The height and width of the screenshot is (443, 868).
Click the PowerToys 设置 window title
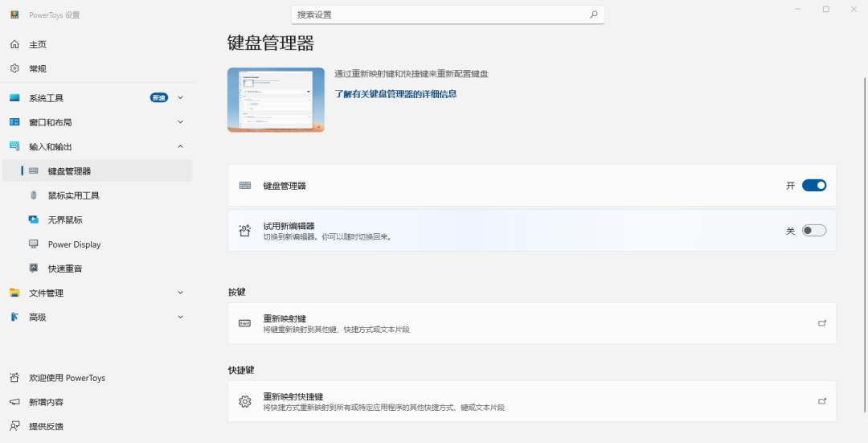[55, 15]
